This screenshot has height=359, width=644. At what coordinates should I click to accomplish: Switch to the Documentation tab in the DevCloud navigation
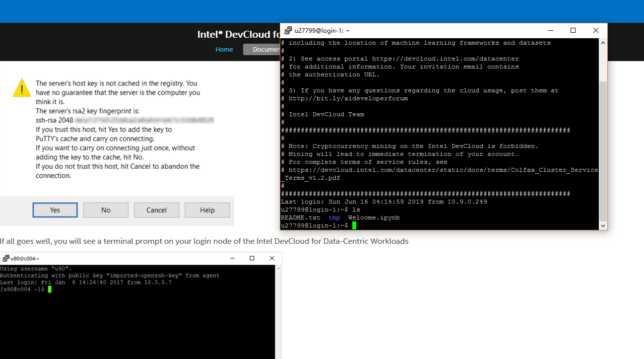click(261, 49)
